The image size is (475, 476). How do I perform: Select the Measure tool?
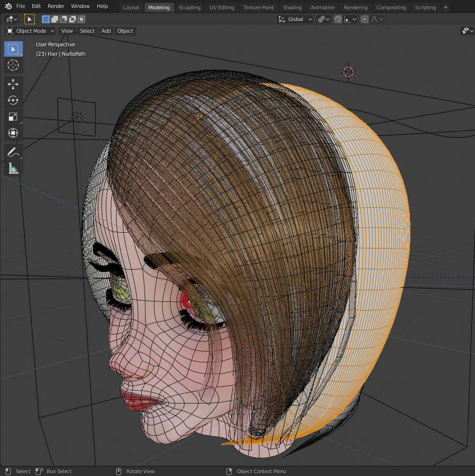click(13, 168)
